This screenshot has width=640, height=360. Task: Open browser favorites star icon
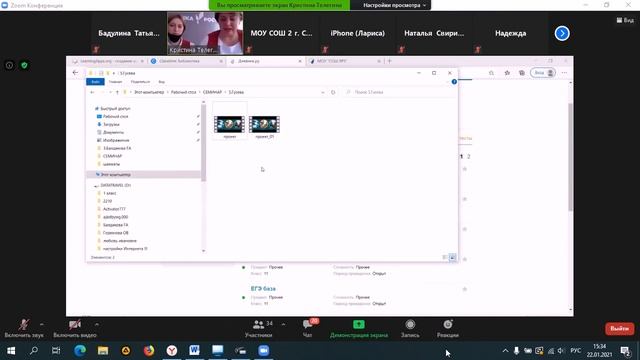pos(507,73)
